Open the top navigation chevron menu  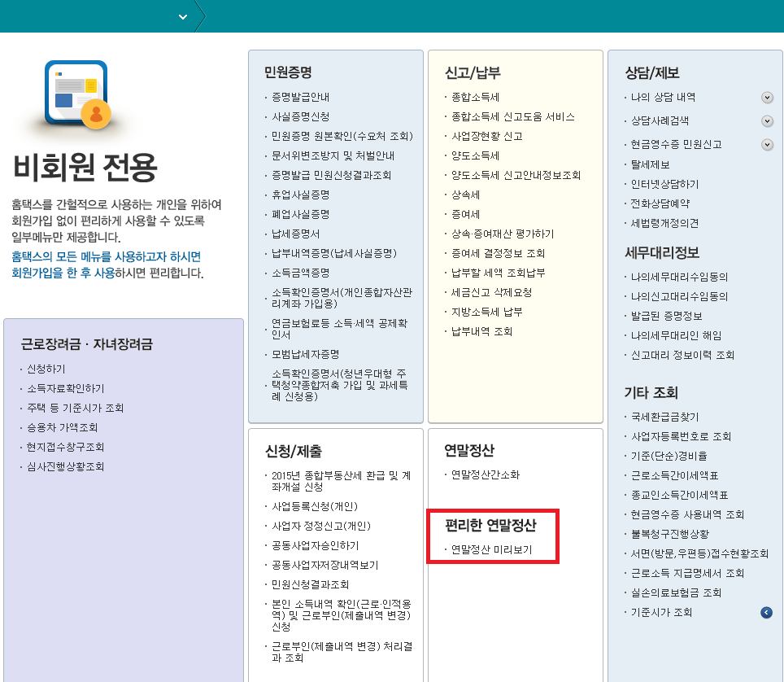(x=182, y=15)
